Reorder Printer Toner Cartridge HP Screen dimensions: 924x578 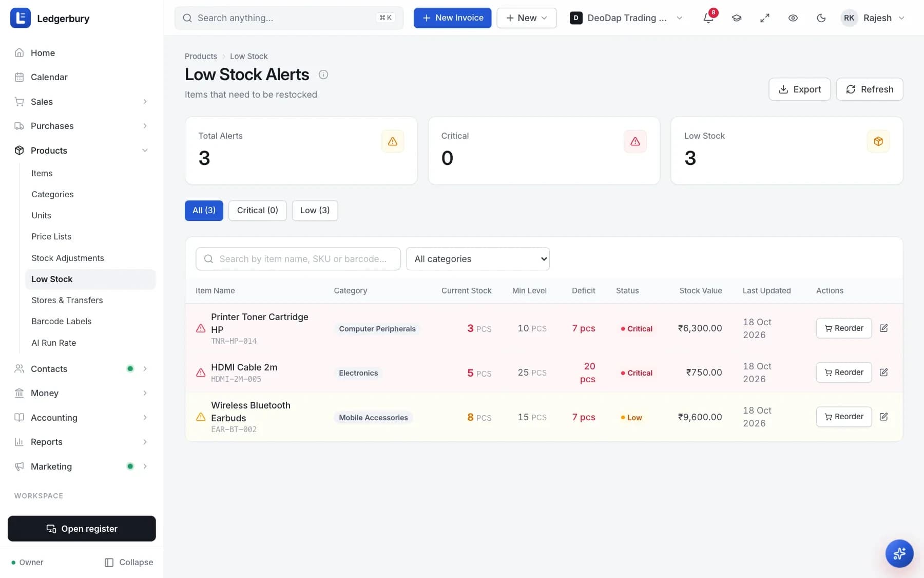click(x=844, y=328)
